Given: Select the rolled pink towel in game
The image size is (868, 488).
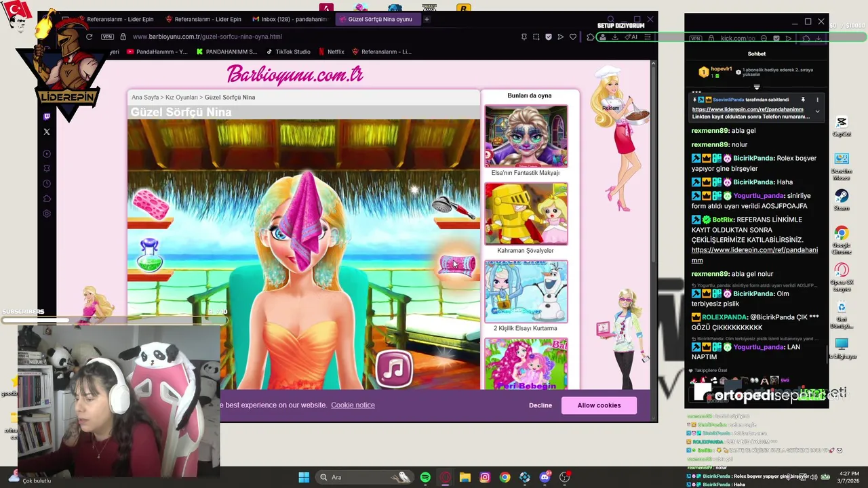Looking at the screenshot, I should coord(458,264).
